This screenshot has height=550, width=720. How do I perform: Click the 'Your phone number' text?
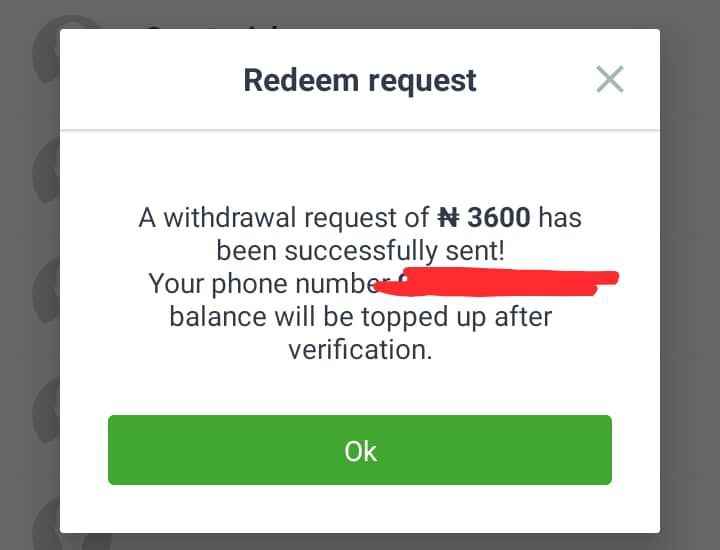click(x=264, y=284)
